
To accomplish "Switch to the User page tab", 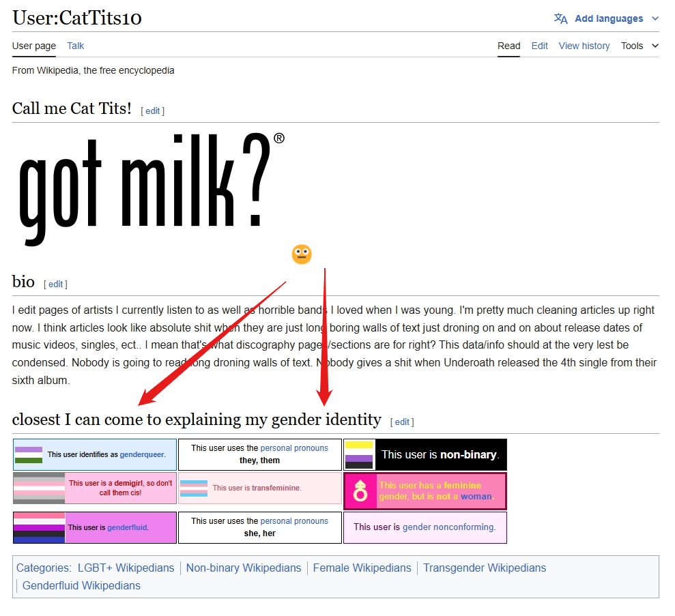I will [34, 46].
